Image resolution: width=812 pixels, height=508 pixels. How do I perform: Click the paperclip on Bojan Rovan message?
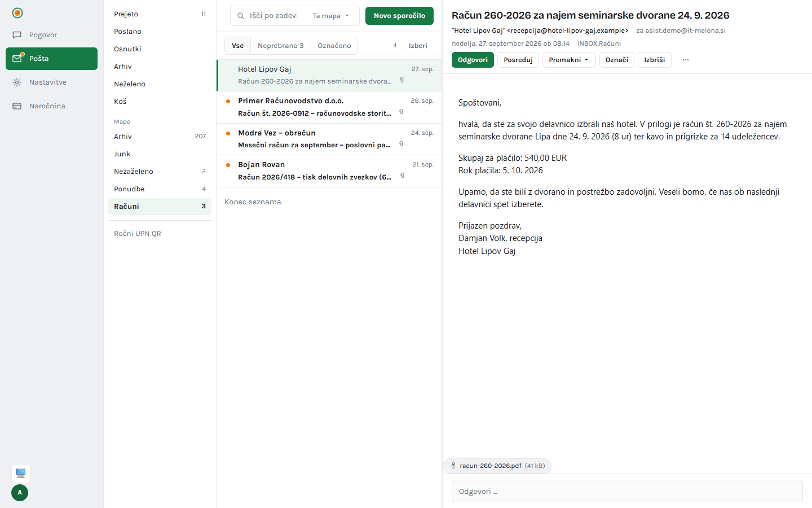pyautogui.click(x=402, y=176)
